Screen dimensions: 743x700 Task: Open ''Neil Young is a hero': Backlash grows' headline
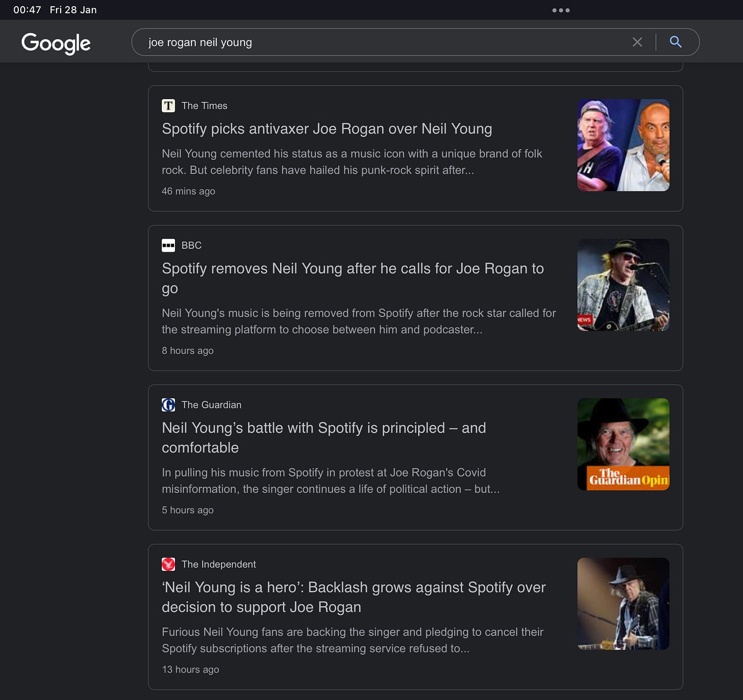tap(354, 597)
